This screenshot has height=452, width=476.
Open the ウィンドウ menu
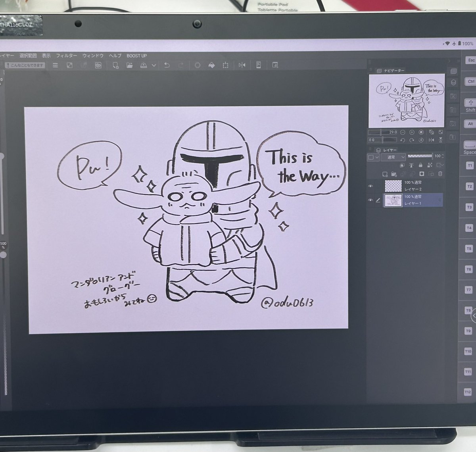click(x=93, y=56)
